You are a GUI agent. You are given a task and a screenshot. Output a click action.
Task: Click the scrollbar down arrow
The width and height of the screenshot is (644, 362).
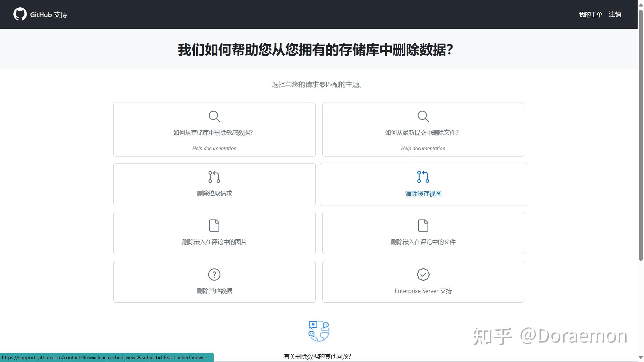pyautogui.click(x=641, y=357)
